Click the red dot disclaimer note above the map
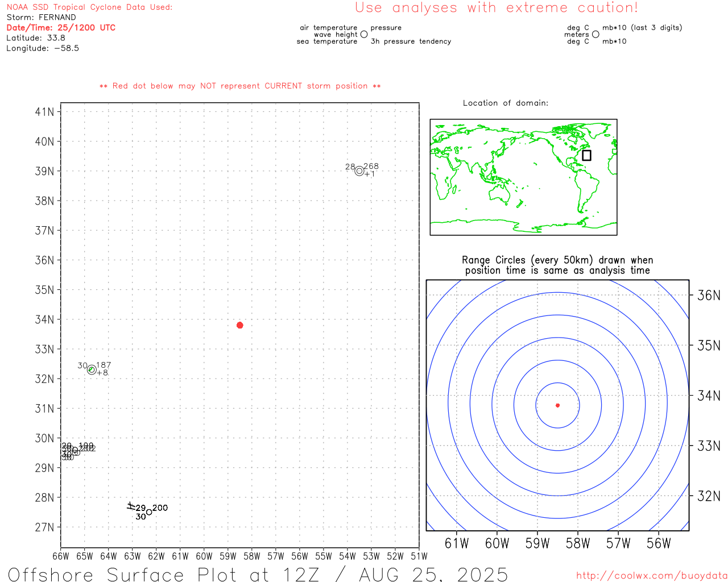The height and width of the screenshot is (582, 728). point(240,86)
